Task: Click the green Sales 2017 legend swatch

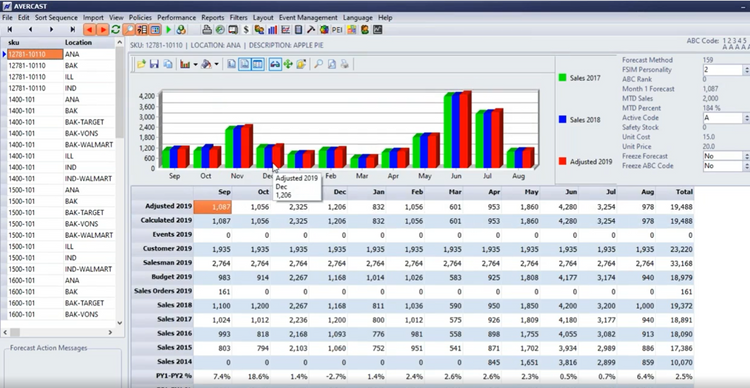Action: pyautogui.click(x=562, y=78)
